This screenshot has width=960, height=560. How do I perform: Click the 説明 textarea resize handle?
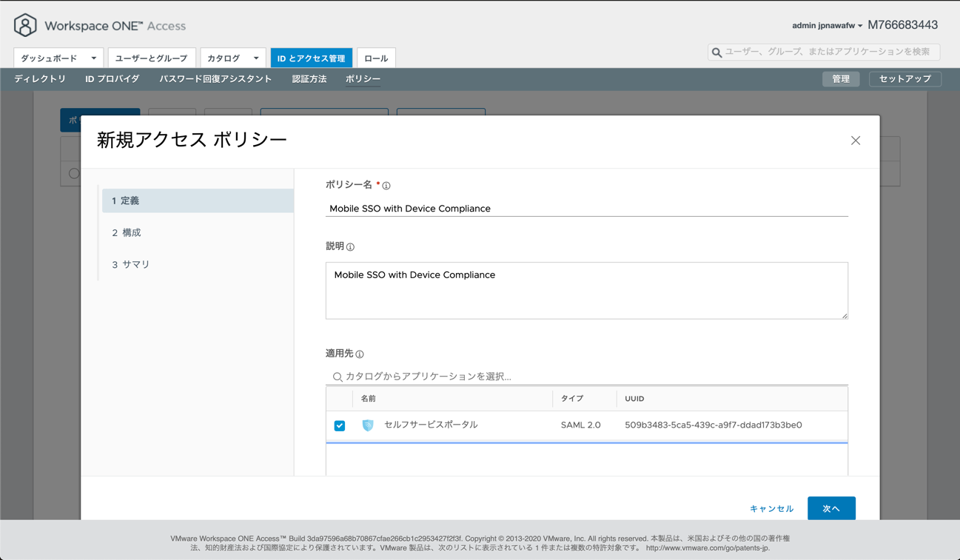[845, 316]
